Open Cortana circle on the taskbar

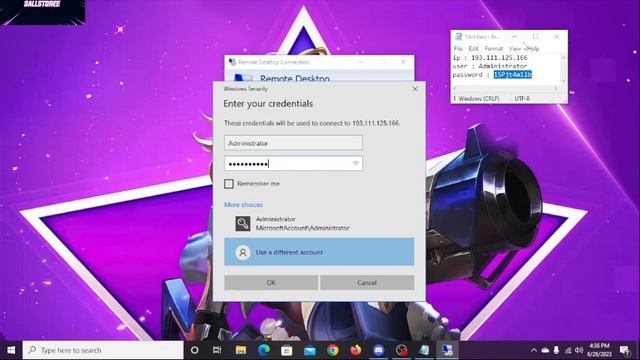pyautogui.click(x=195, y=350)
